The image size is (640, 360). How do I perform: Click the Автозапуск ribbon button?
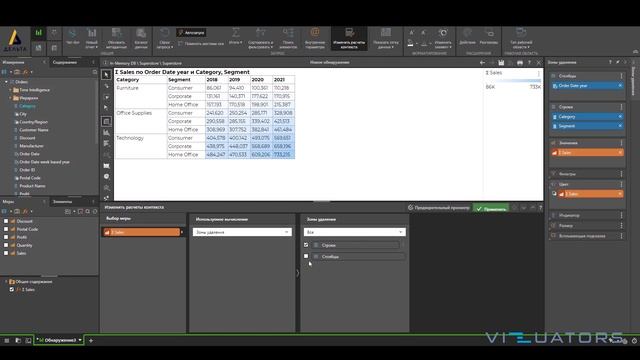(191, 33)
